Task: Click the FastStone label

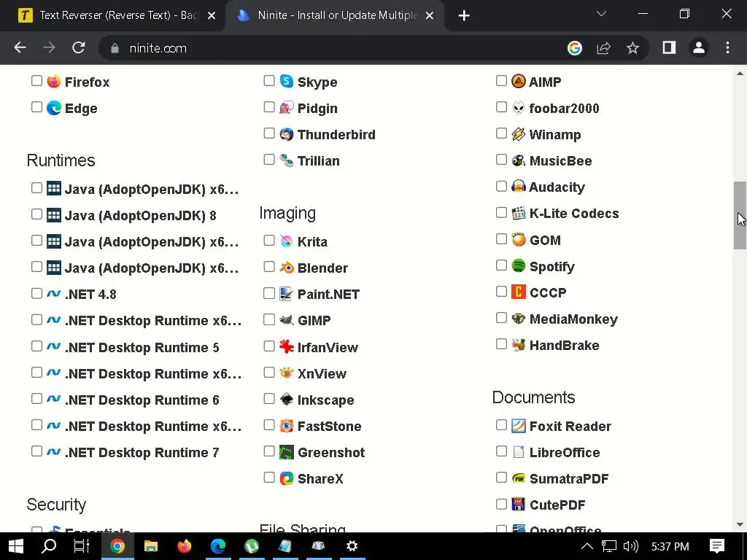Action: [x=329, y=426]
